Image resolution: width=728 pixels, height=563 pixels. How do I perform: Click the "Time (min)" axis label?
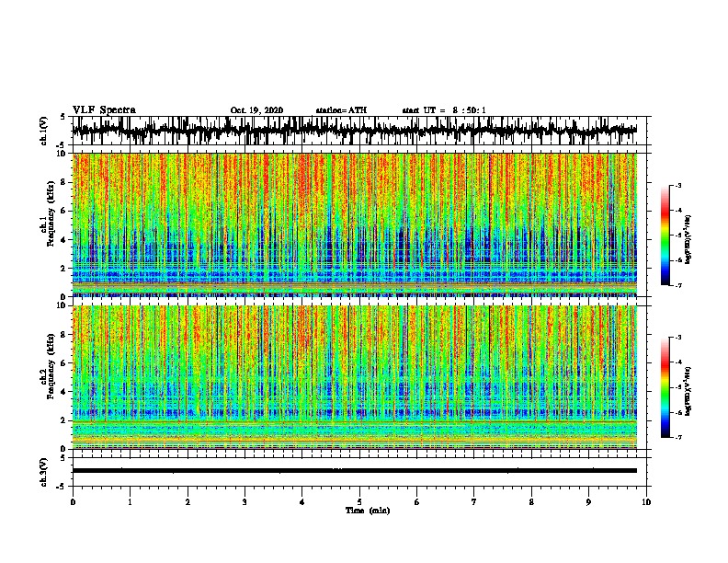pos(368,511)
